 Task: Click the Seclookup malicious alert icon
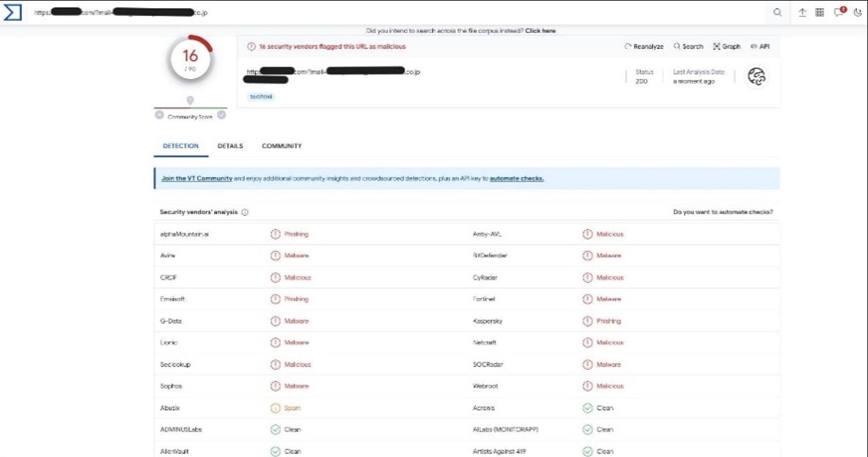[x=275, y=365]
